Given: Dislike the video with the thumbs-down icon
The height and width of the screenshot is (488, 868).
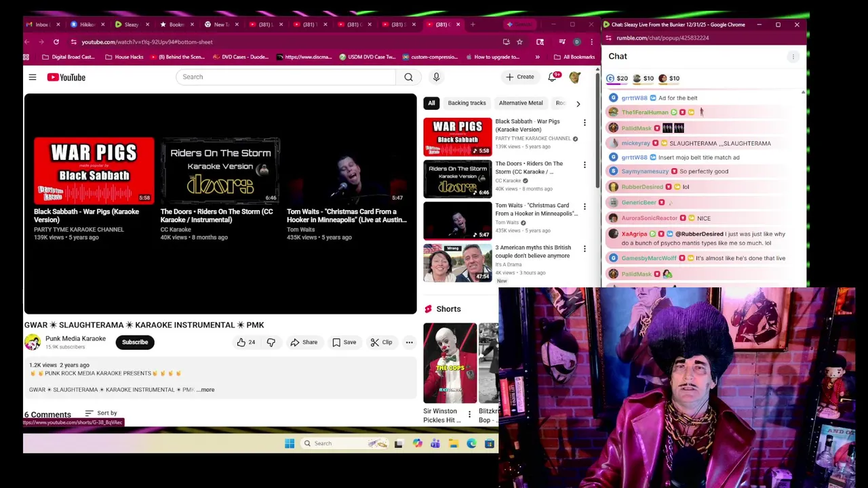Looking at the screenshot, I should coord(271,342).
